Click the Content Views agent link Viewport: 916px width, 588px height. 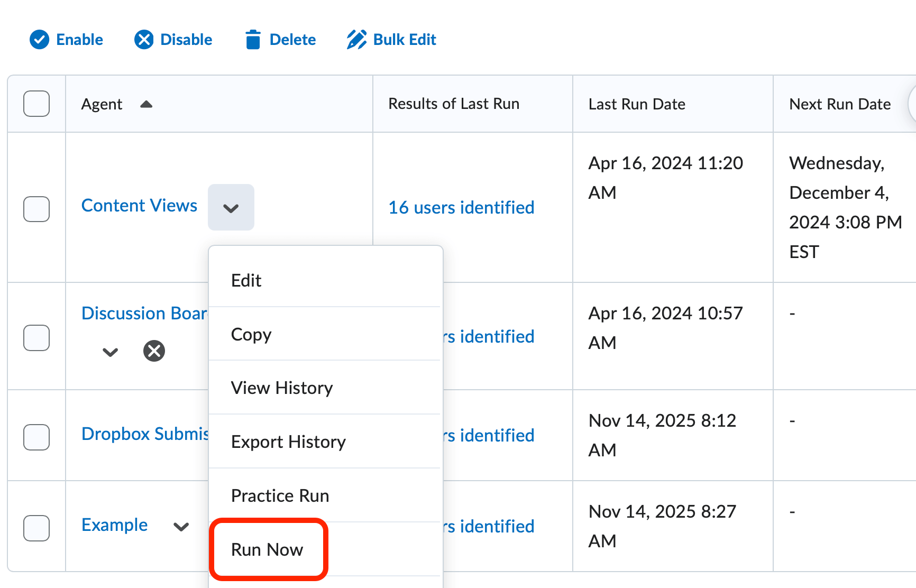pyautogui.click(x=139, y=205)
